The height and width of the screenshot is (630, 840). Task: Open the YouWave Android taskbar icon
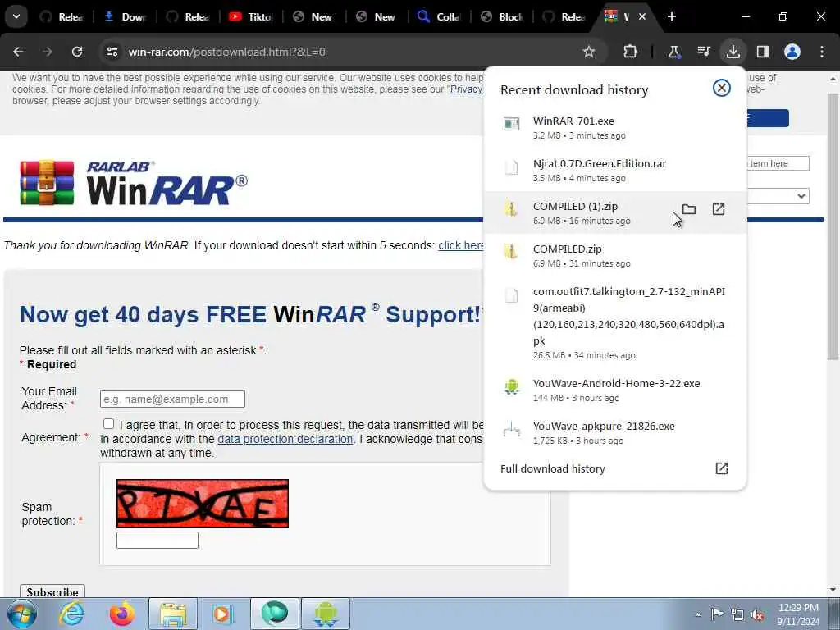(x=325, y=614)
